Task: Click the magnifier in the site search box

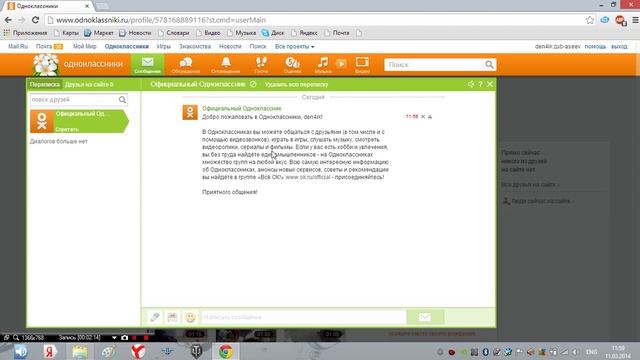Action: point(489,64)
